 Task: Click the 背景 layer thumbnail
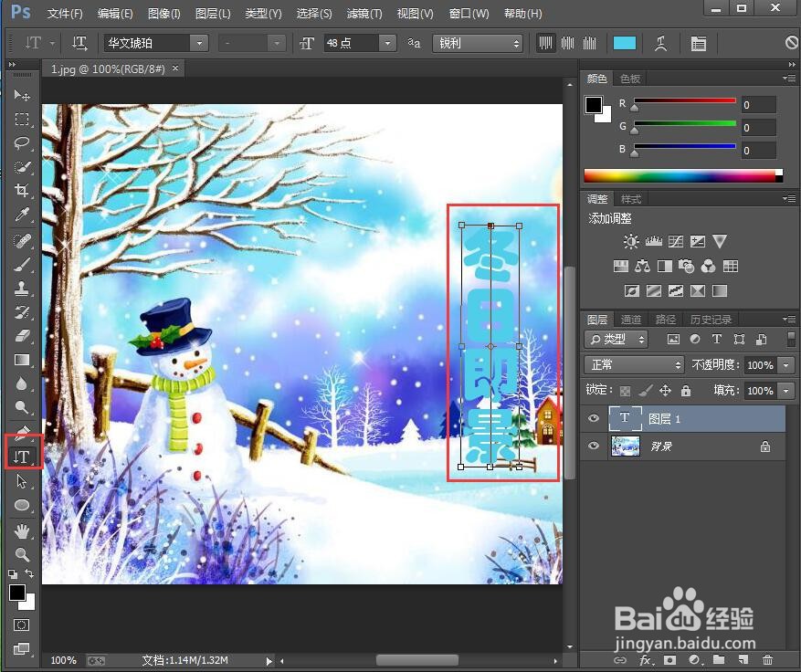pos(626,446)
